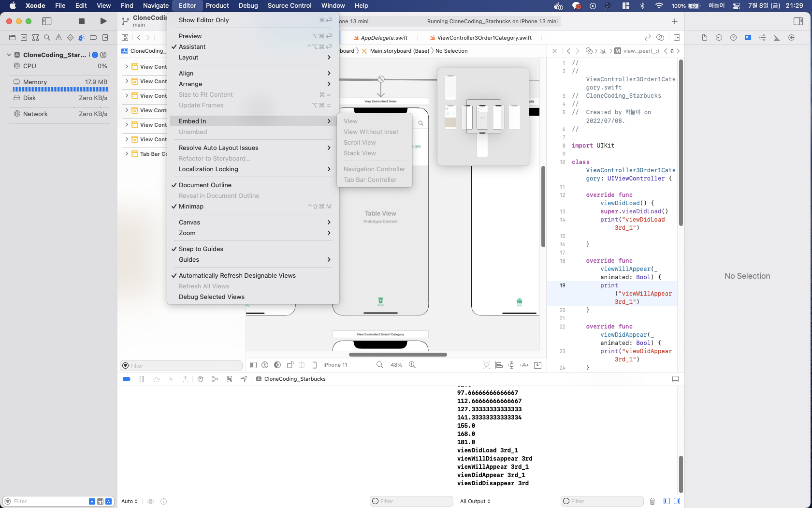Open Resolve Auto Layout Issues submenu
Screen dimensions: 812x508
(x=253, y=148)
